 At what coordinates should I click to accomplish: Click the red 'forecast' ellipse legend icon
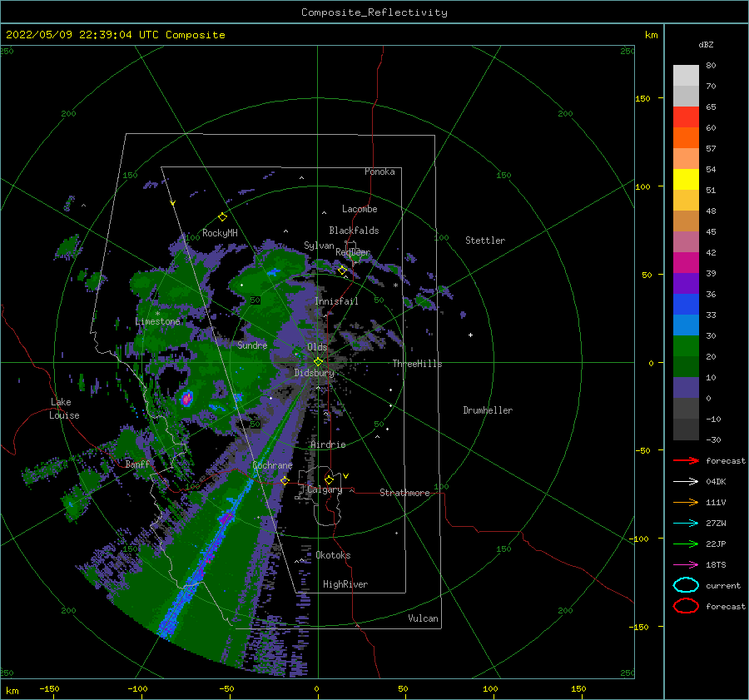tap(686, 606)
